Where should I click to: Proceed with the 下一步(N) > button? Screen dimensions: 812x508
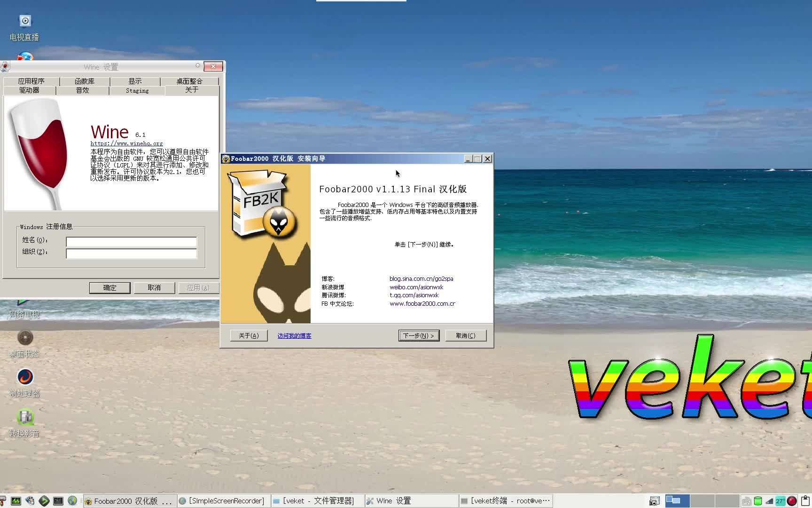[419, 335]
